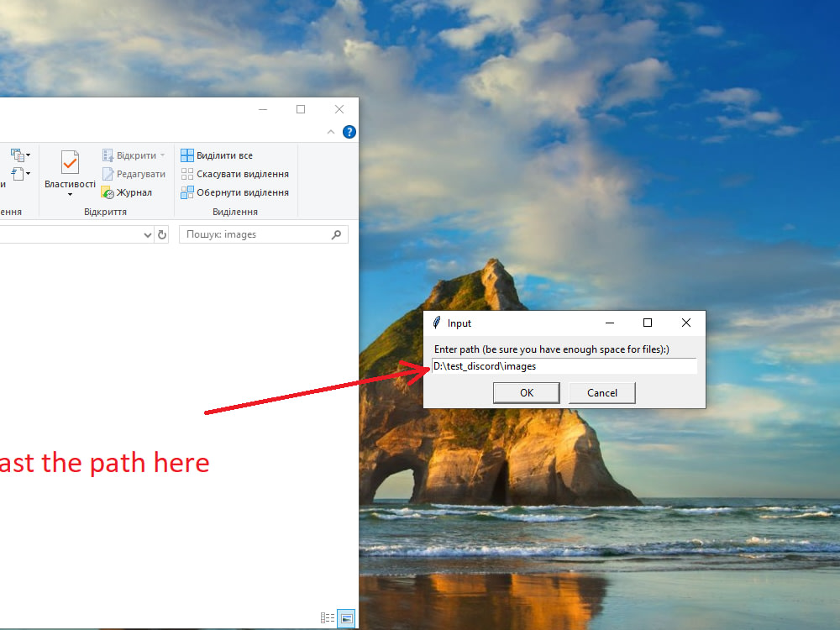Click Відкрити in the ribbon
The image size is (840, 630).
coord(135,155)
